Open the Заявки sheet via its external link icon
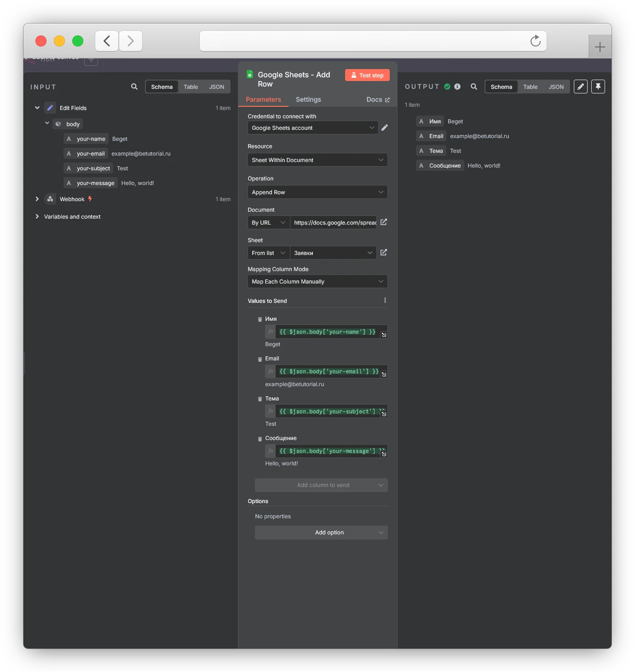The height and width of the screenshot is (672, 635). (x=383, y=252)
